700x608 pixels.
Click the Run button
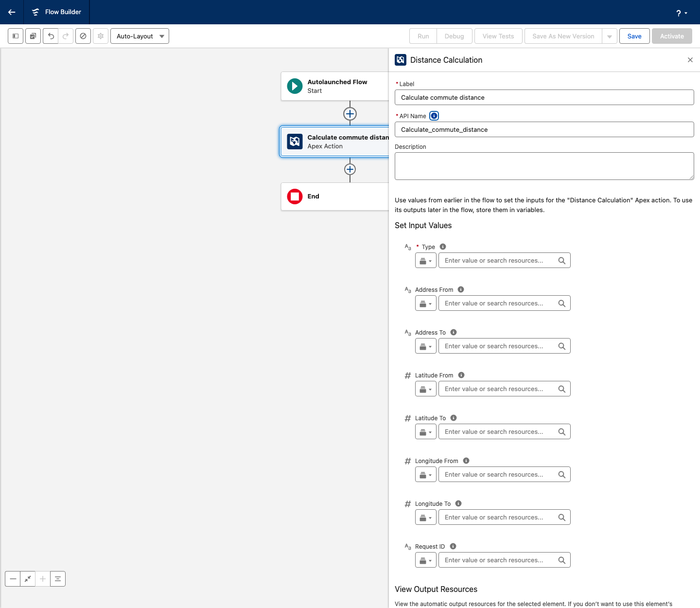423,36
